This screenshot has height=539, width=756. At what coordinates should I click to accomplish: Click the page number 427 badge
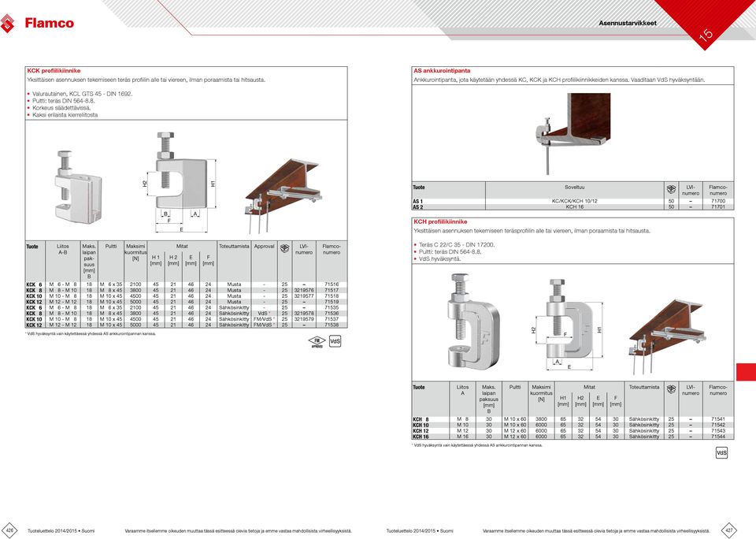point(729,530)
